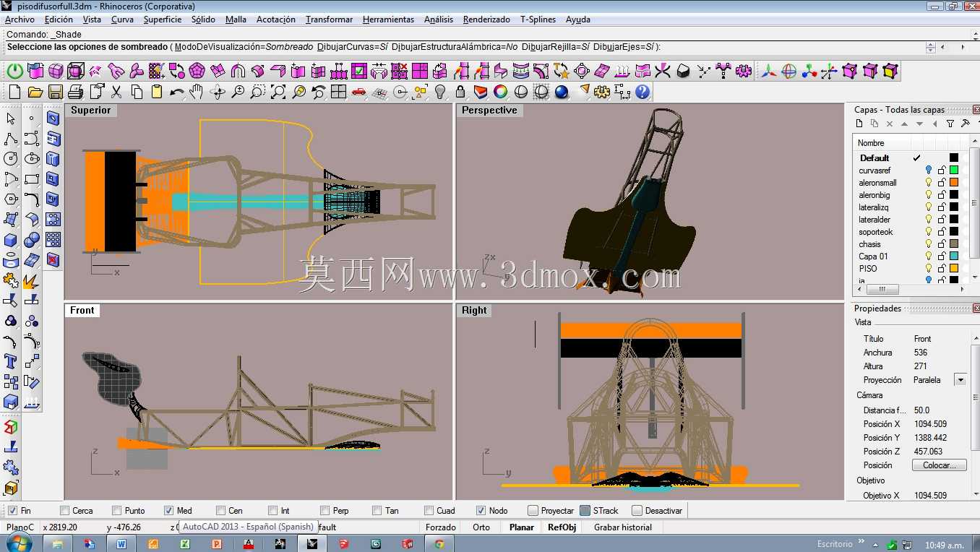The image size is (980, 552).
Task: Toggle Forzado in the status bar
Action: point(441,527)
